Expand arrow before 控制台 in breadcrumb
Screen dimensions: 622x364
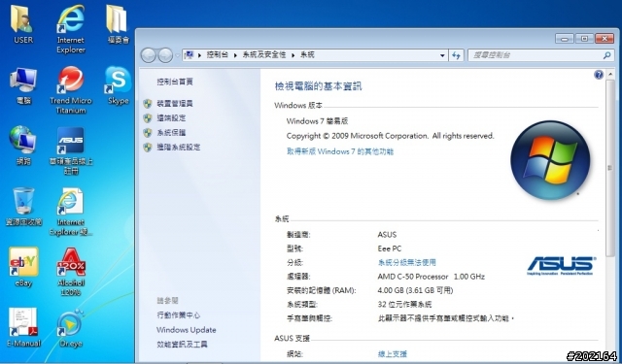199,55
